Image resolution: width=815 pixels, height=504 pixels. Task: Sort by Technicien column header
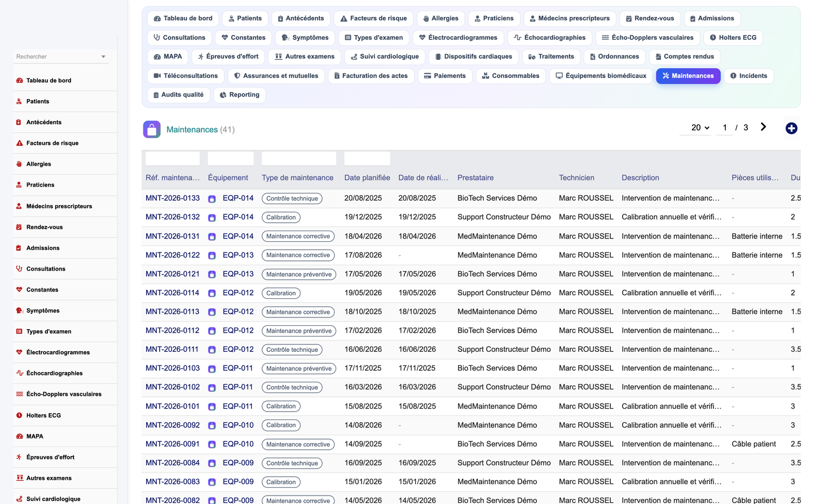[x=576, y=178]
